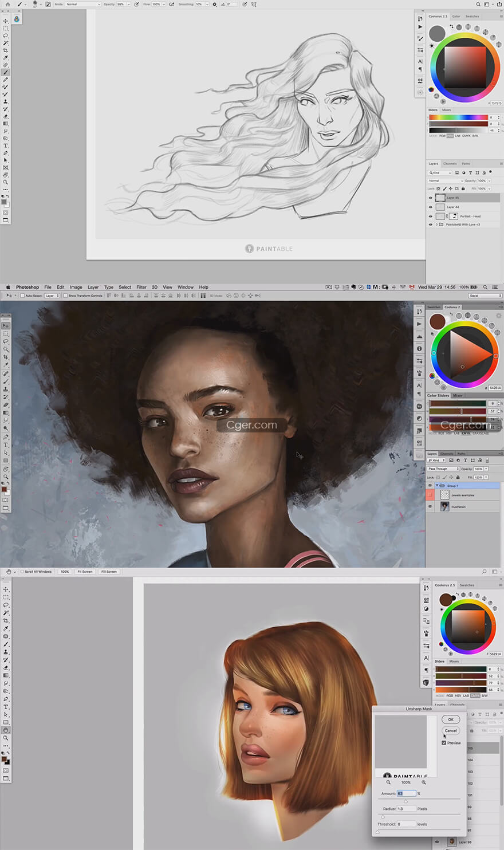Uncheck Preview in the Unsharp Mask dialog

(444, 743)
